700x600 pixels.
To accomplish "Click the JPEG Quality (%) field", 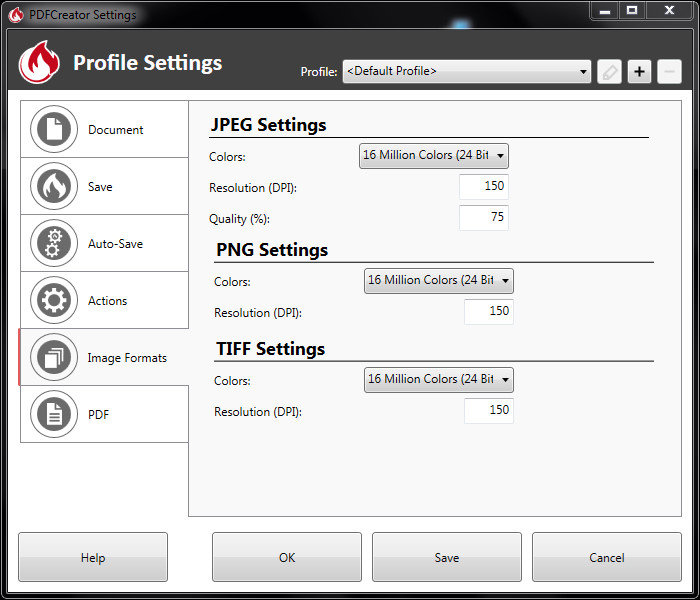I will [x=484, y=218].
